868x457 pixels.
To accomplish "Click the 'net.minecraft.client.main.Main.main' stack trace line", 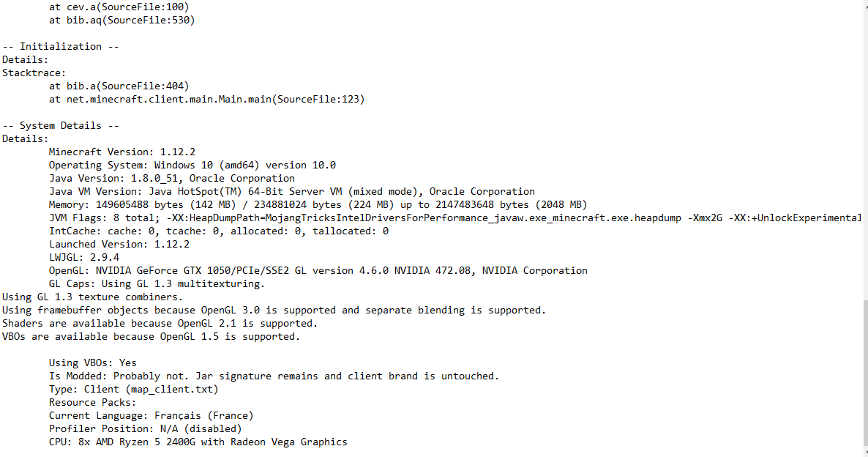I will pos(206,99).
